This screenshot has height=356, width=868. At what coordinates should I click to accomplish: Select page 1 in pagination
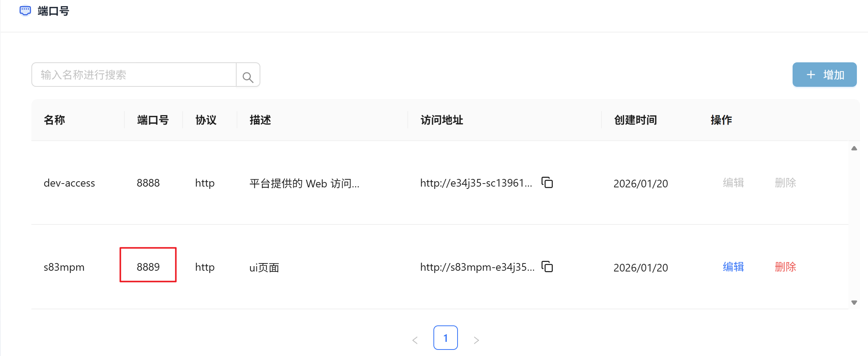(x=445, y=338)
